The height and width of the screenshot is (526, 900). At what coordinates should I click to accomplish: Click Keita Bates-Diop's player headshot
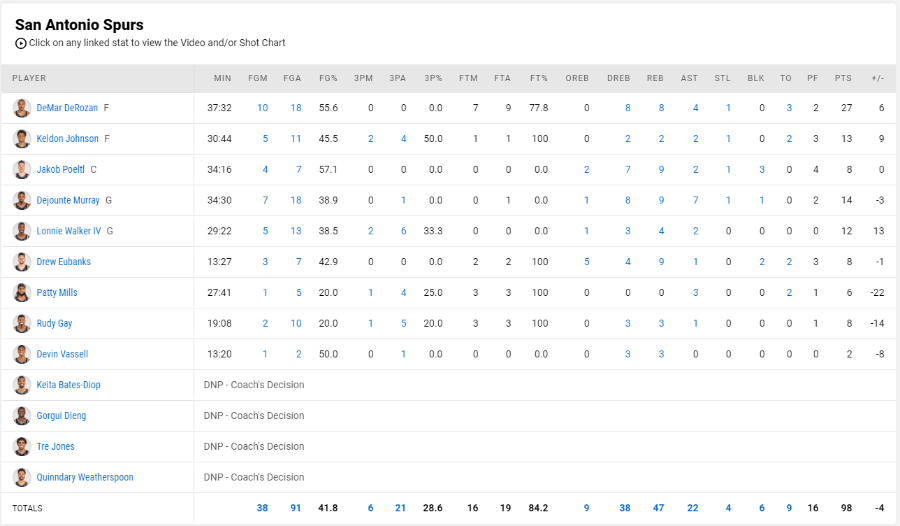[x=22, y=385]
